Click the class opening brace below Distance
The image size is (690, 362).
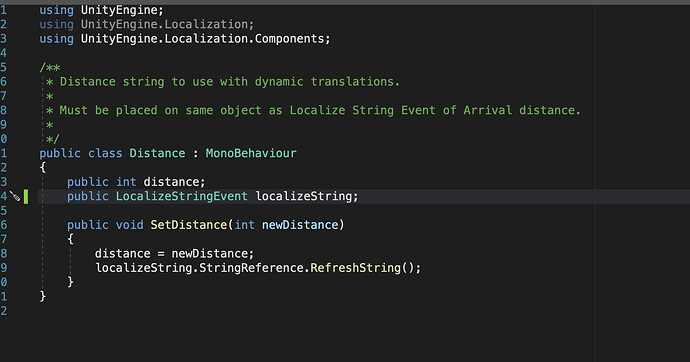(x=43, y=168)
